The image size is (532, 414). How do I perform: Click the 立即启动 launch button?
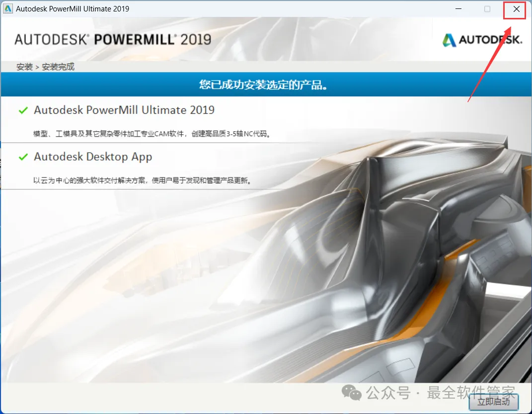pyautogui.click(x=494, y=402)
